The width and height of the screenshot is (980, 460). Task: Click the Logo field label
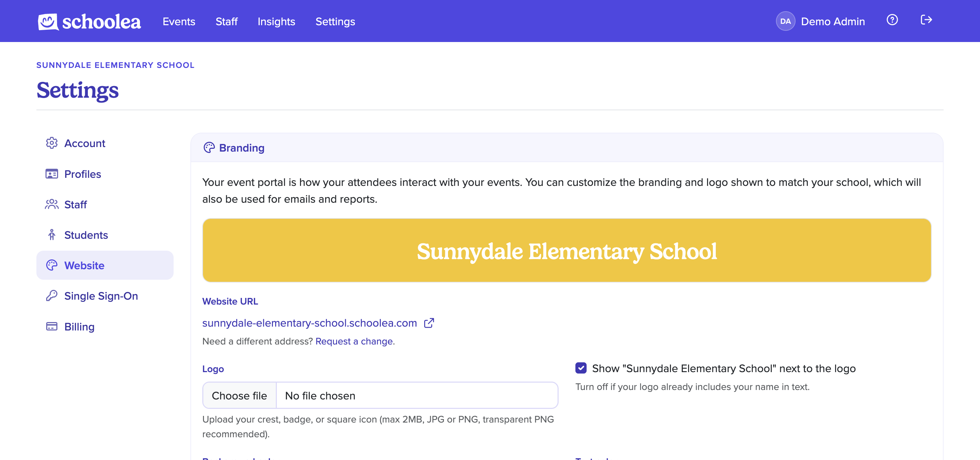[213, 369]
